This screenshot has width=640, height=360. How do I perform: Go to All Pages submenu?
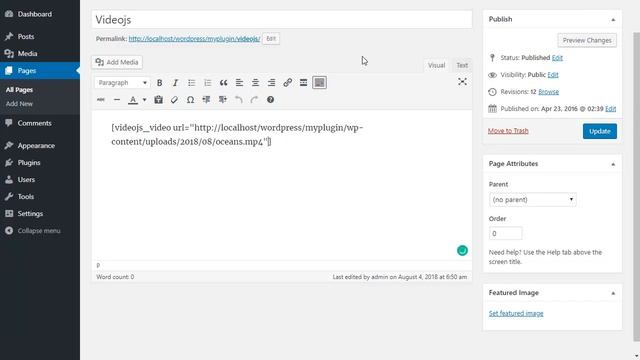pos(19,90)
